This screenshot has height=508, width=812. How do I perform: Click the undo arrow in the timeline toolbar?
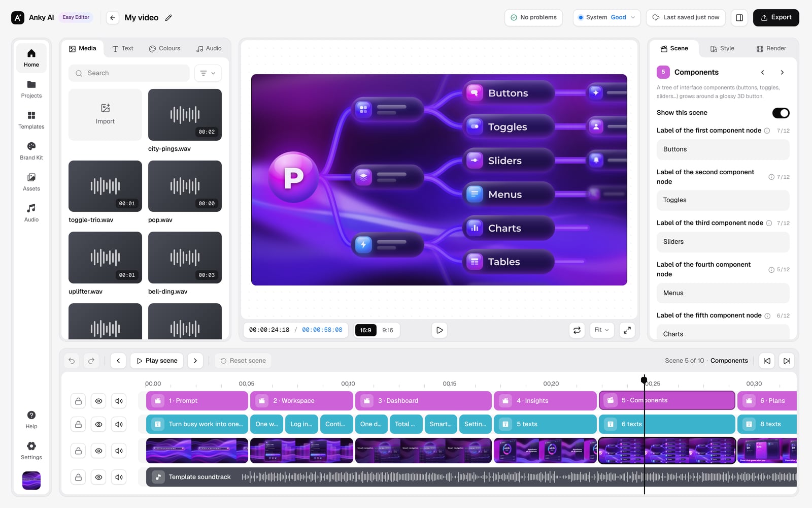click(72, 361)
